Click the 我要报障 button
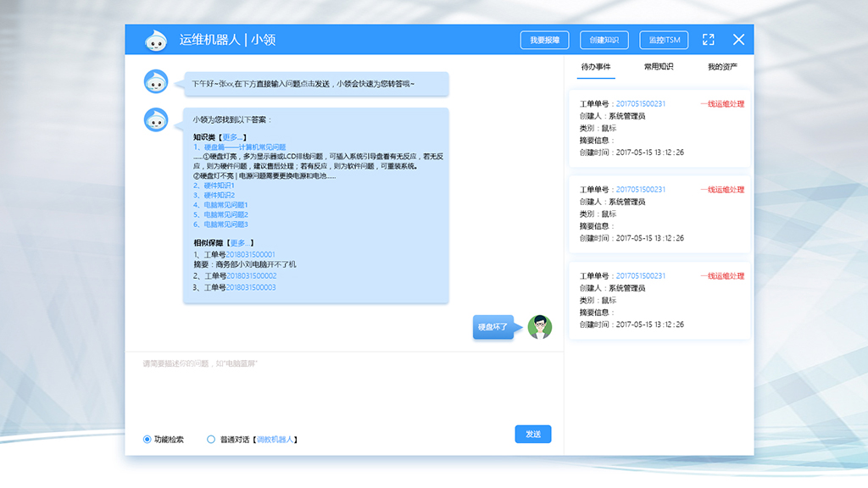 [x=545, y=40]
